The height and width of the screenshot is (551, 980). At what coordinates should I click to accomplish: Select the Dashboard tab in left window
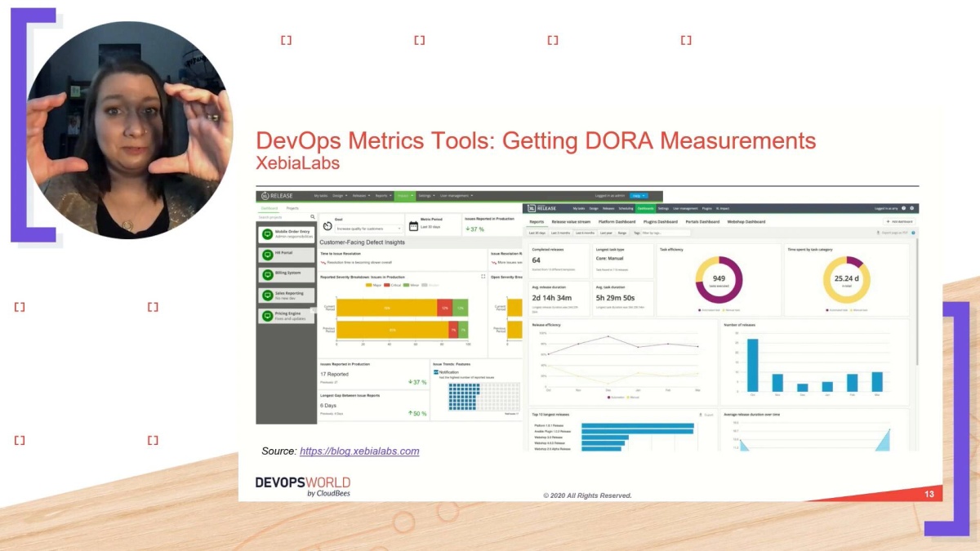click(269, 208)
